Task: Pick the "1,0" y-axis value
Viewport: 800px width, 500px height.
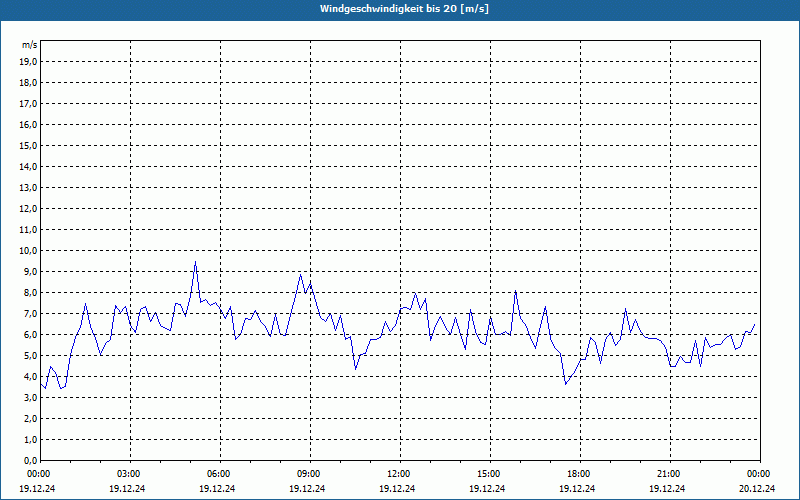Action: 30,439
